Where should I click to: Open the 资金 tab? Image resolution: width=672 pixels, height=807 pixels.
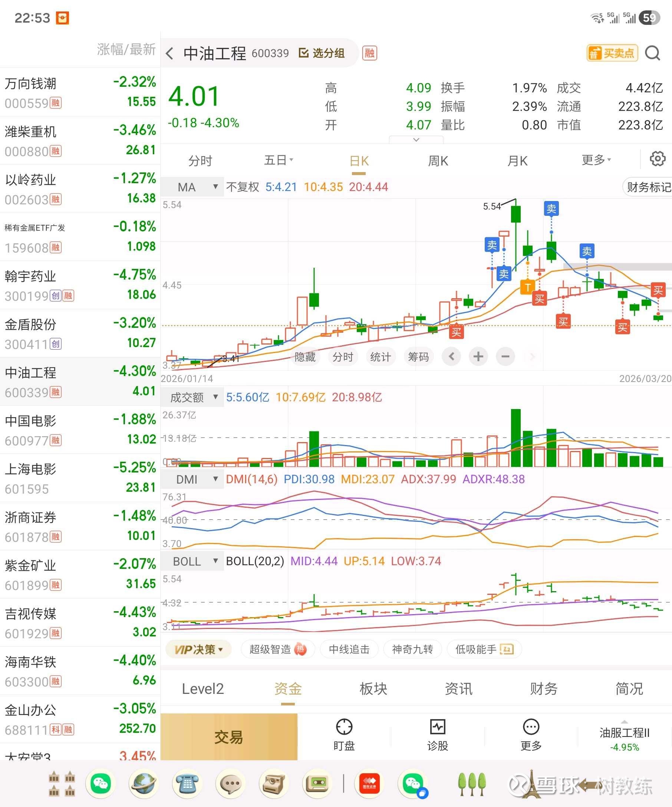coord(288,689)
